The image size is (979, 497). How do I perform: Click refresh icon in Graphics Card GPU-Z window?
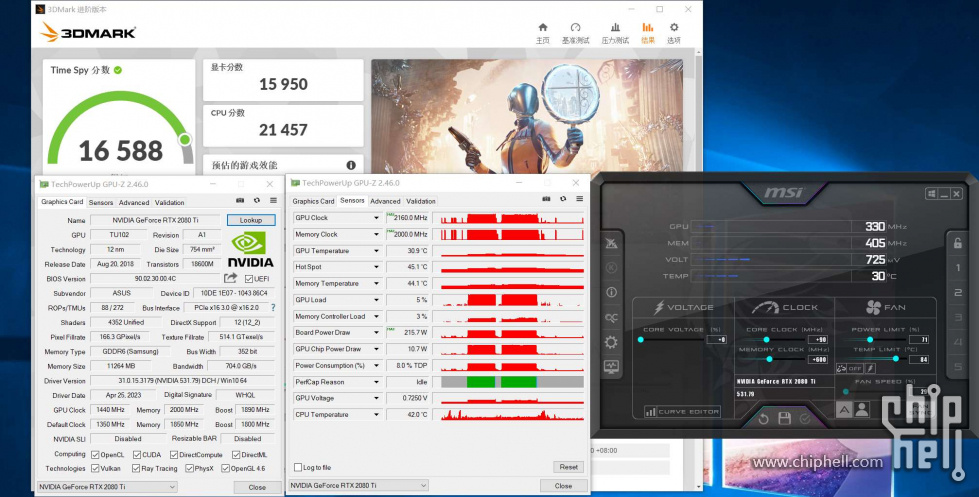tap(257, 200)
